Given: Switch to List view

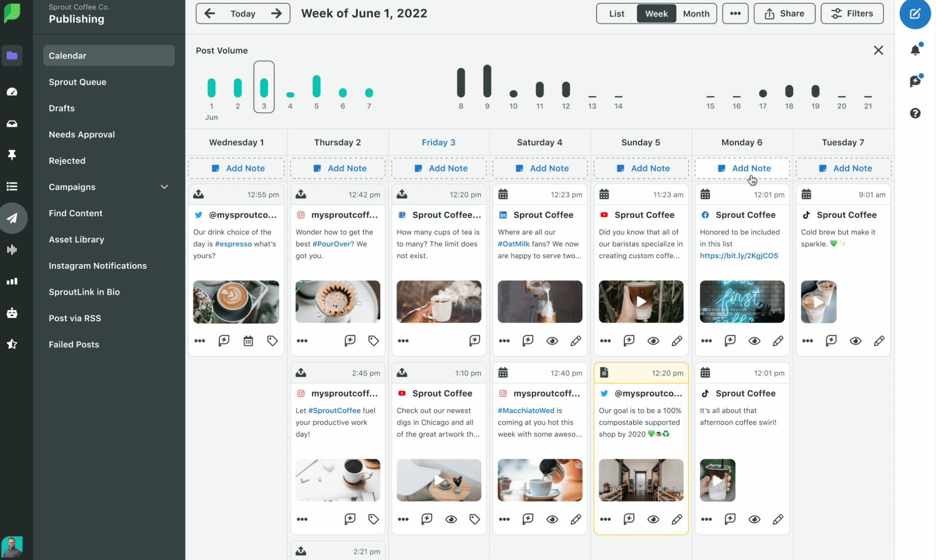Looking at the screenshot, I should point(617,14).
